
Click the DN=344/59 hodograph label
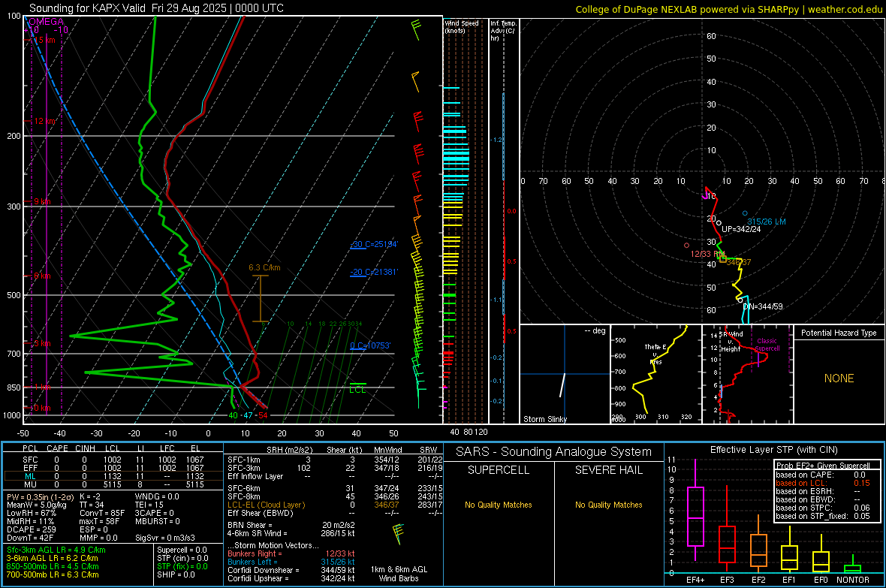763,306
